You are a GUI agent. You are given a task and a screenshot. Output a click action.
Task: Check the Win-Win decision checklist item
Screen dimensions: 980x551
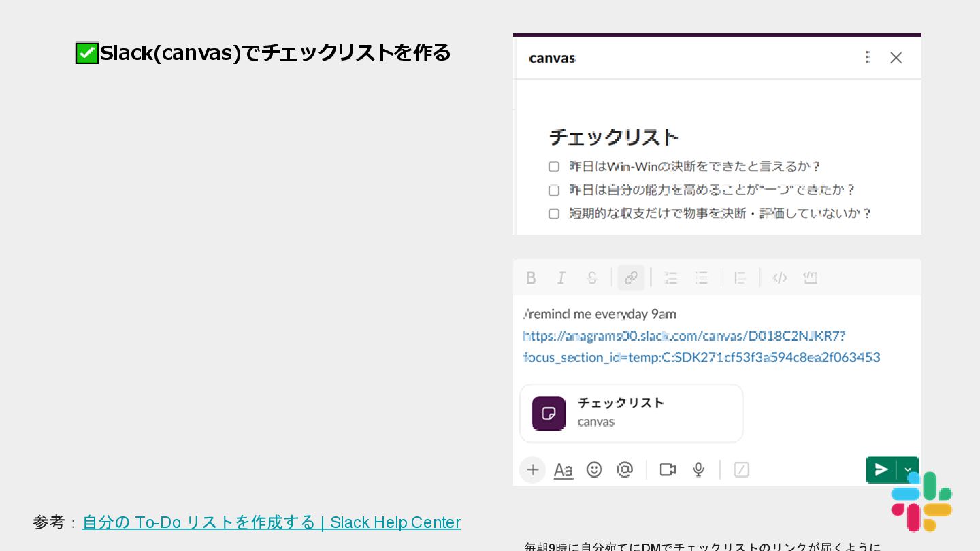554,167
